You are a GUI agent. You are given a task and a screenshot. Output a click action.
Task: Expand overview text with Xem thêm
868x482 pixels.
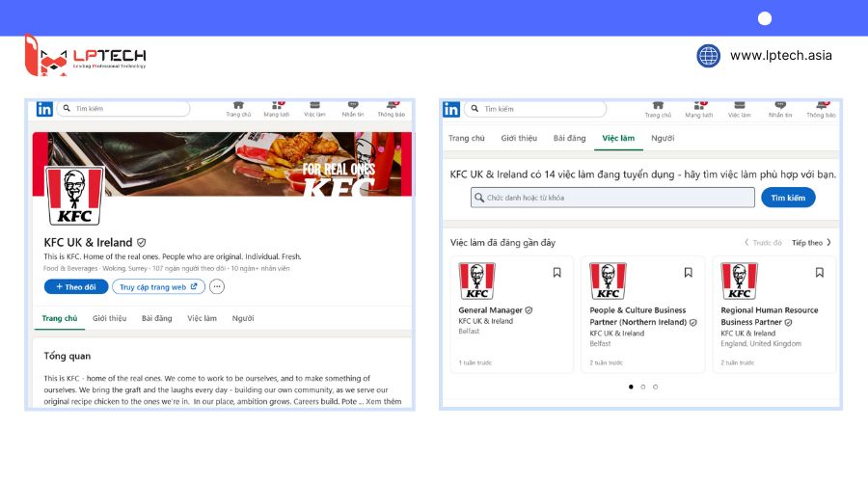point(384,401)
